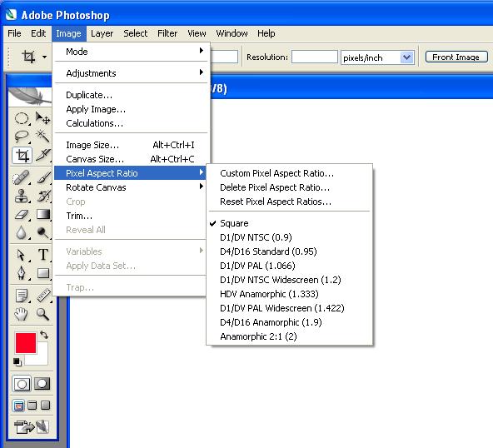Open the Select menu
493x448 pixels.
point(136,33)
